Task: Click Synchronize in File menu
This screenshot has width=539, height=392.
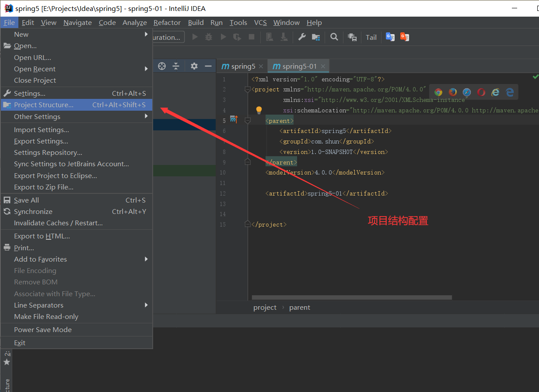Action: [x=77, y=211]
